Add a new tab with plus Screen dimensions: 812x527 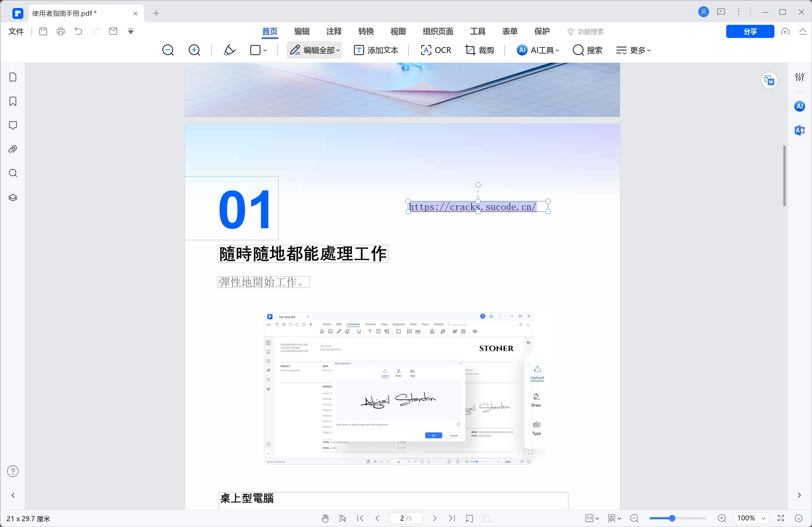pos(156,14)
